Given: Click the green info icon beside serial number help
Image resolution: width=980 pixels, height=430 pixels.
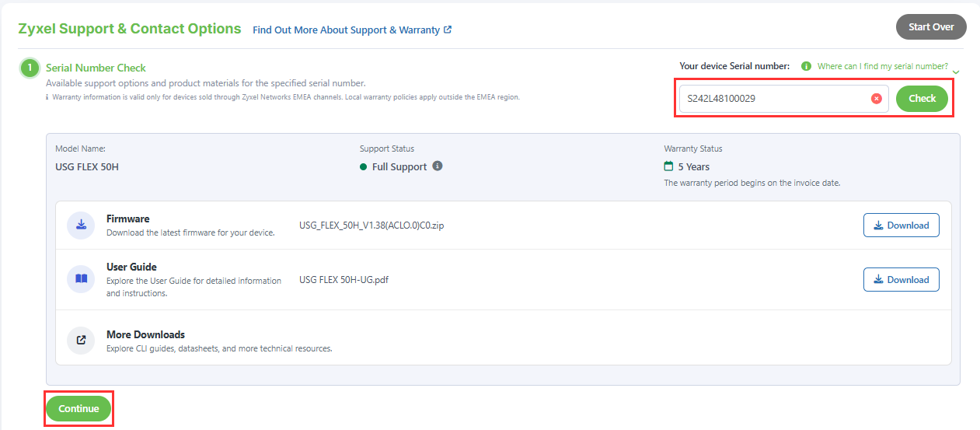Looking at the screenshot, I should pos(807,67).
